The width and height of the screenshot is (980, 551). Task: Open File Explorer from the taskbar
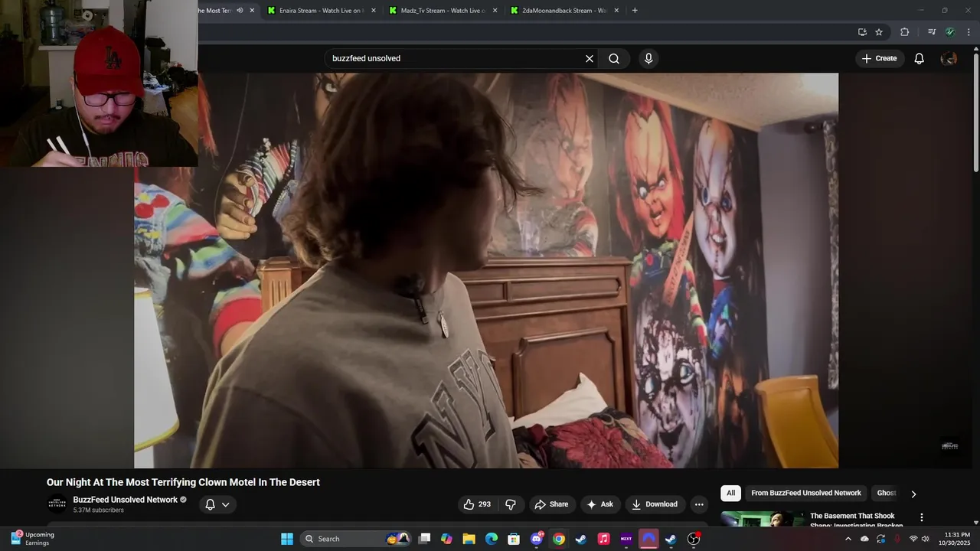pyautogui.click(x=469, y=539)
